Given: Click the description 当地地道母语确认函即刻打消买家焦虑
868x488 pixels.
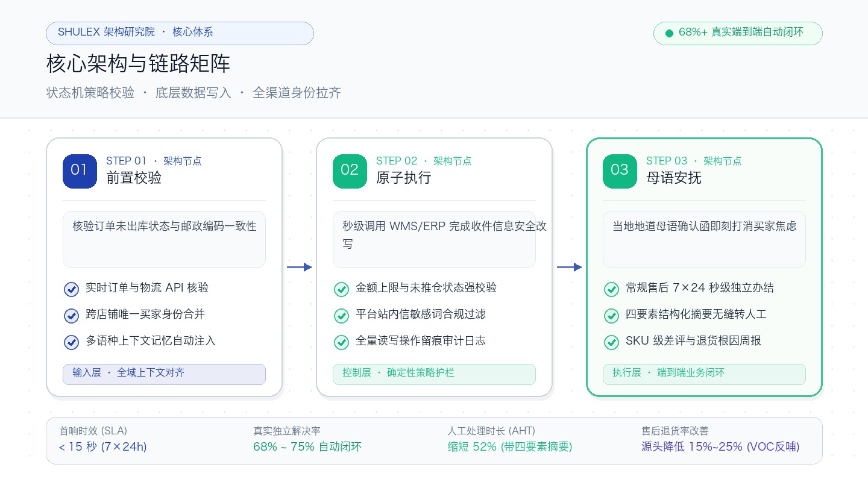Looking at the screenshot, I should [x=705, y=227].
